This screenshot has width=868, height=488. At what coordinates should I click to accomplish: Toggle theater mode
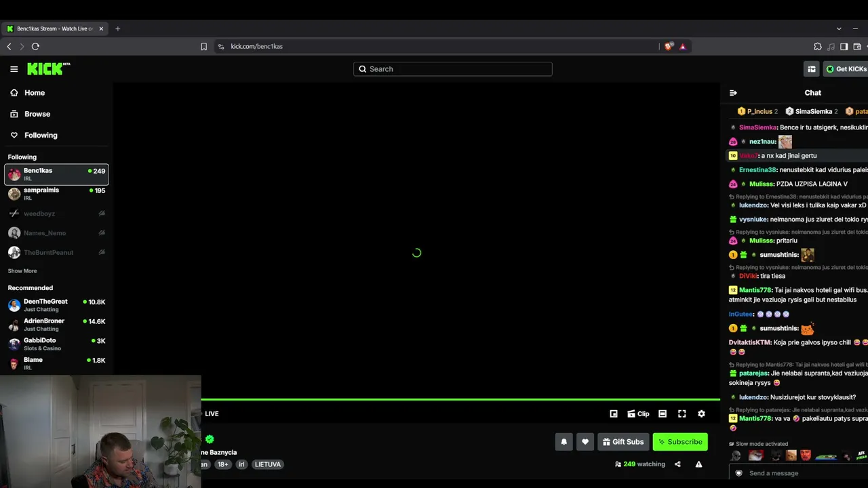(663, 414)
